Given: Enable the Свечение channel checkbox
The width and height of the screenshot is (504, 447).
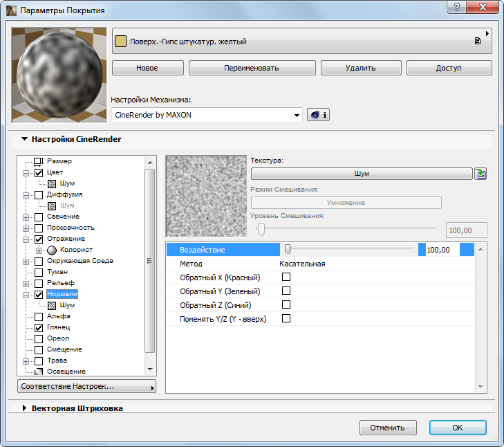Looking at the screenshot, I should tap(39, 217).
